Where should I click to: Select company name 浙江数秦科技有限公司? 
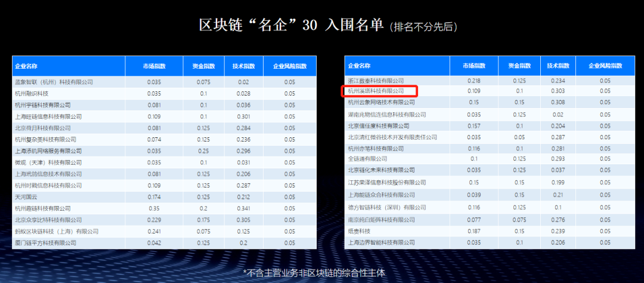point(376,81)
